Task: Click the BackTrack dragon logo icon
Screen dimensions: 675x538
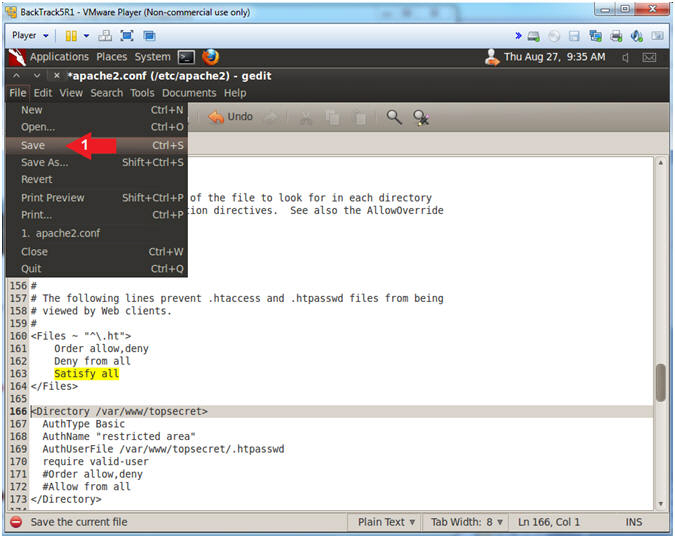Action: (16, 57)
